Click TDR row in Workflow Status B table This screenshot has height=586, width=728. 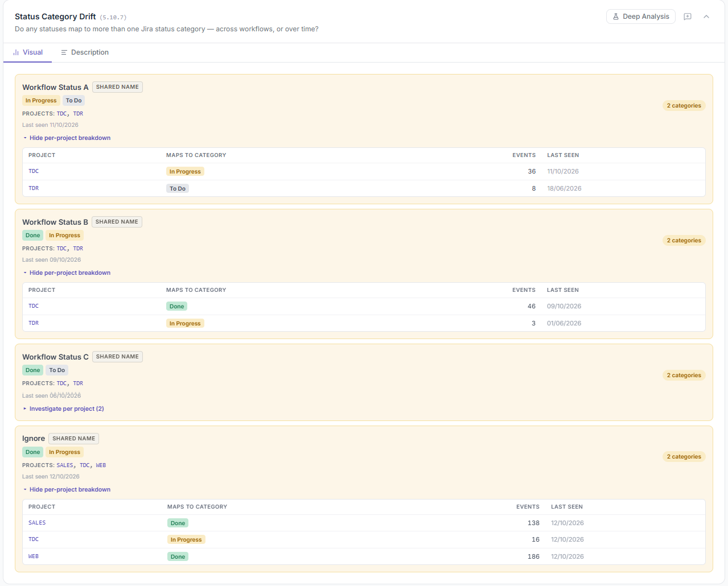364,323
